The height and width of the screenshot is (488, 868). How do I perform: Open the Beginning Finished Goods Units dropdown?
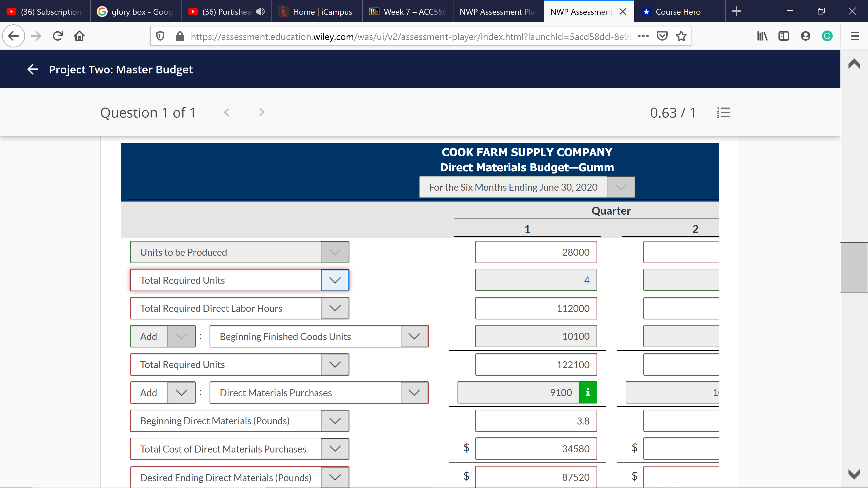(414, 336)
